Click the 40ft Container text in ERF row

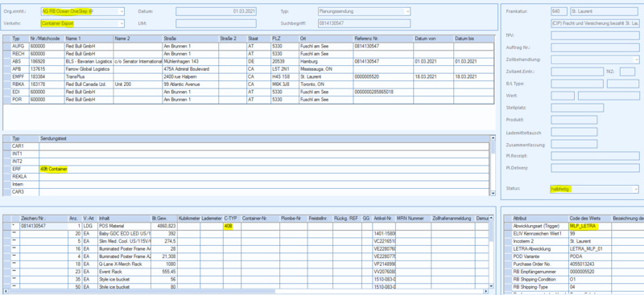pyautogui.click(x=54, y=169)
